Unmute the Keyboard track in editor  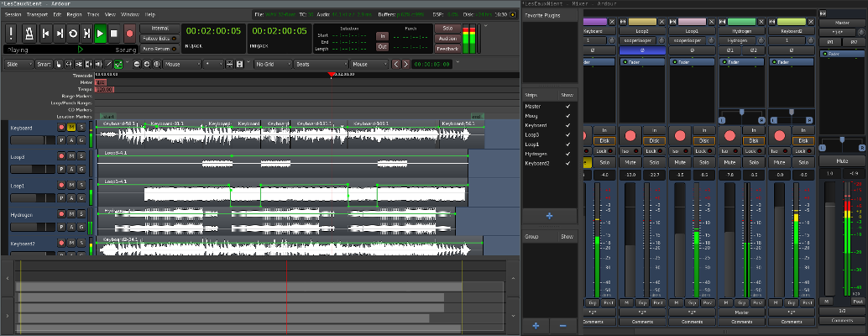[x=71, y=128]
